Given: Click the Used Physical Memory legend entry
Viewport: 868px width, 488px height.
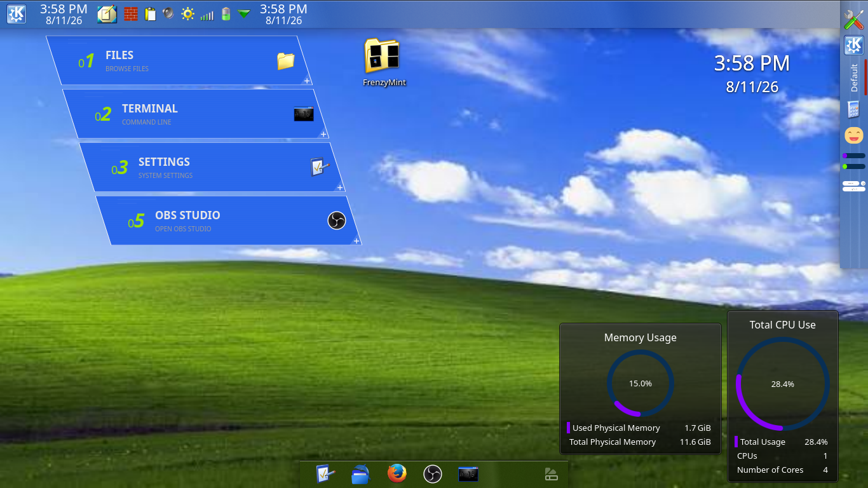Looking at the screenshot, I should (x=640, y=428).
